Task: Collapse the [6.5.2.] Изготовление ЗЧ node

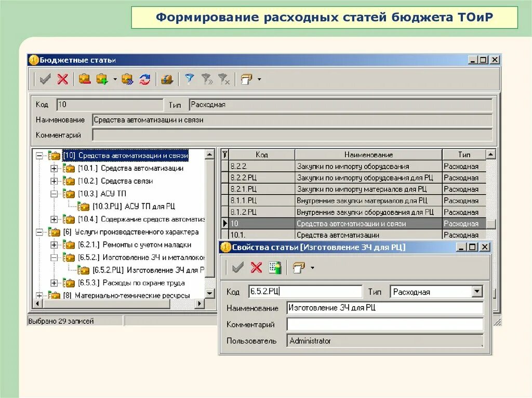Action: [55, 257]
